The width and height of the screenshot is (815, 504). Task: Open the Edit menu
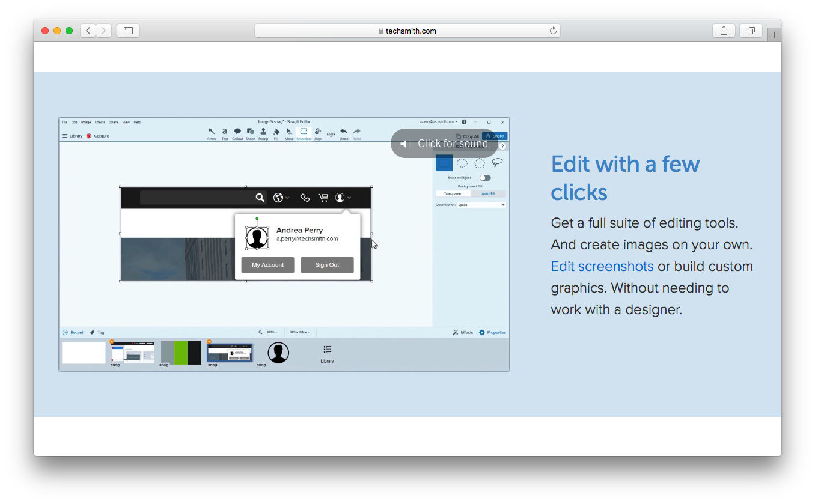[x=74, y=122]
